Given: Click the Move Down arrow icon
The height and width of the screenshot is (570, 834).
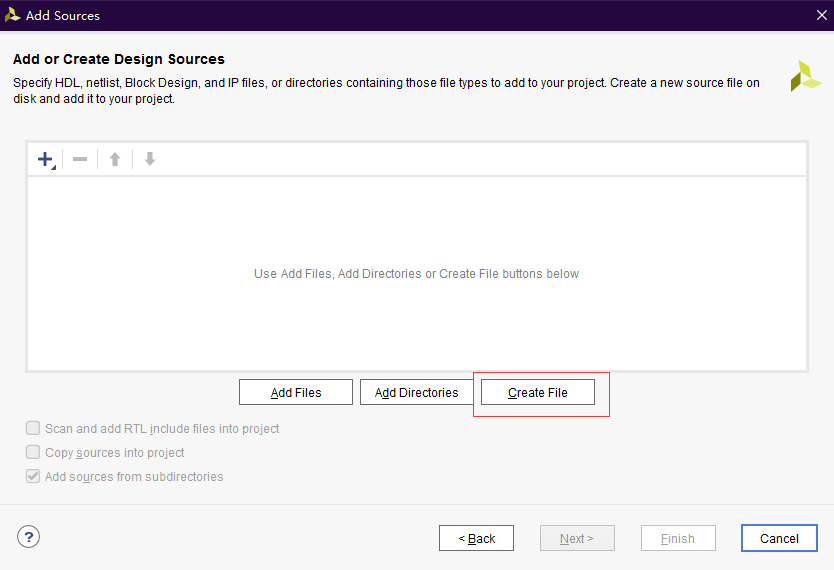Looking at the screenshot, I should click(x=150, y=159).
